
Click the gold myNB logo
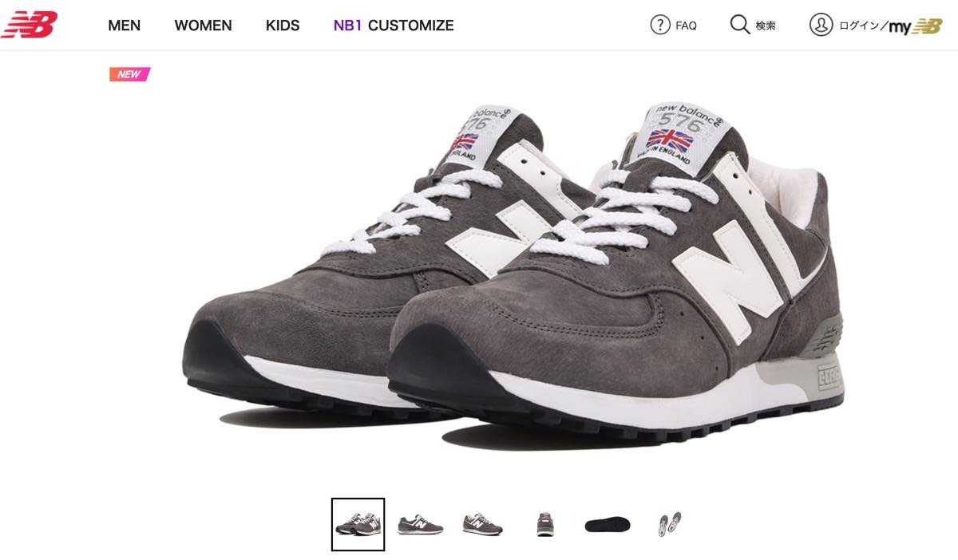pos(916,26)
